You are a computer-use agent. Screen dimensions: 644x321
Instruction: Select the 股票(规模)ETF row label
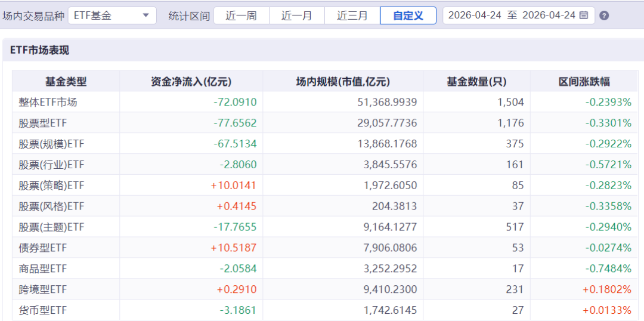coord(51,144)
